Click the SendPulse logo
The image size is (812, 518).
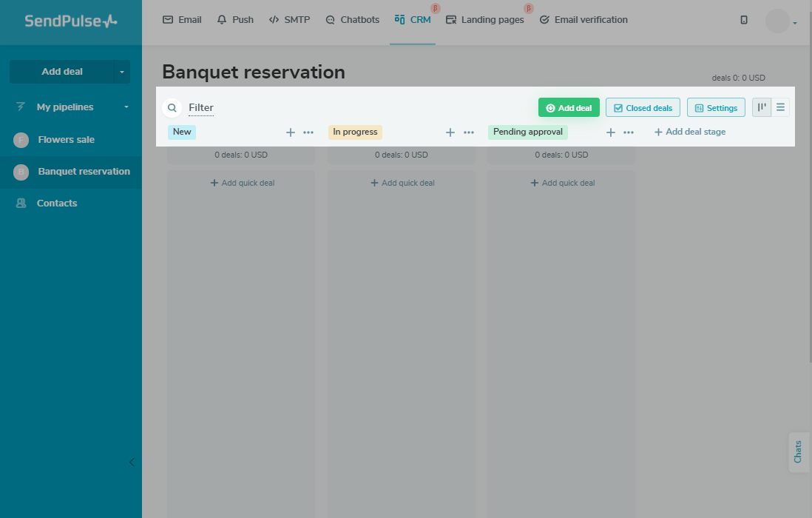point(71,21)
